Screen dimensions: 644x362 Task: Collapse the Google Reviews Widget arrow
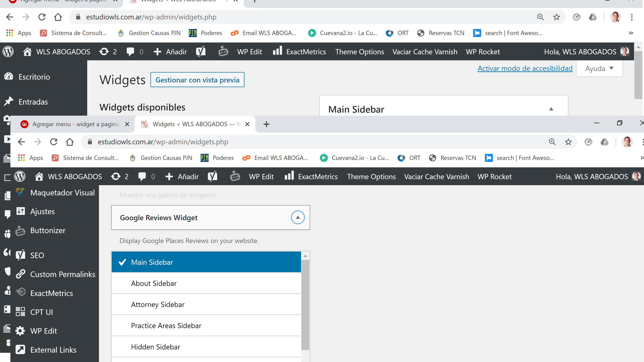[x=298, y=217]
